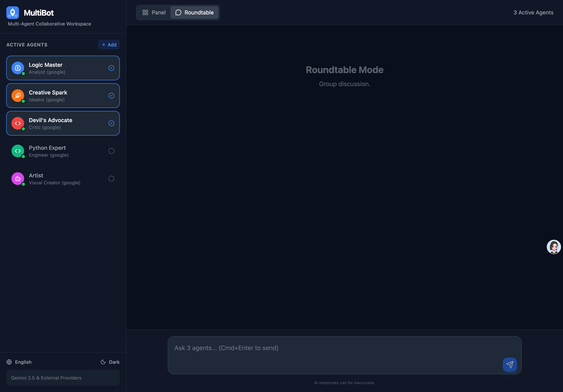This screenshot has width=563, height=392.
Task: Click the Artist visual creator icon
Action: tap(17, 179)
